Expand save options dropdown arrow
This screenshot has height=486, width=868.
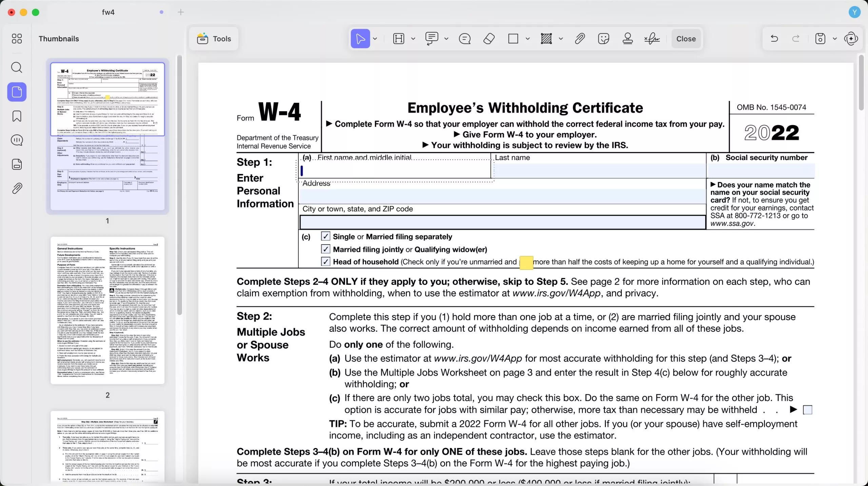pyautogui.click(x=835, y=39)
